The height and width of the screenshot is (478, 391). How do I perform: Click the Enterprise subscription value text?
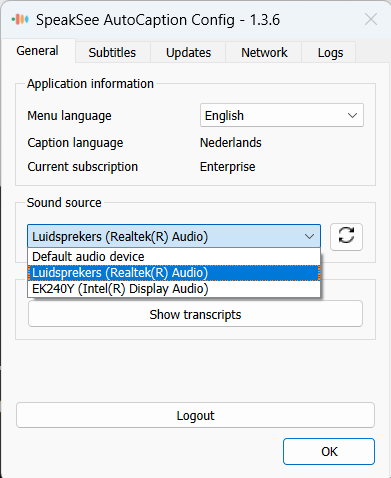228,167
